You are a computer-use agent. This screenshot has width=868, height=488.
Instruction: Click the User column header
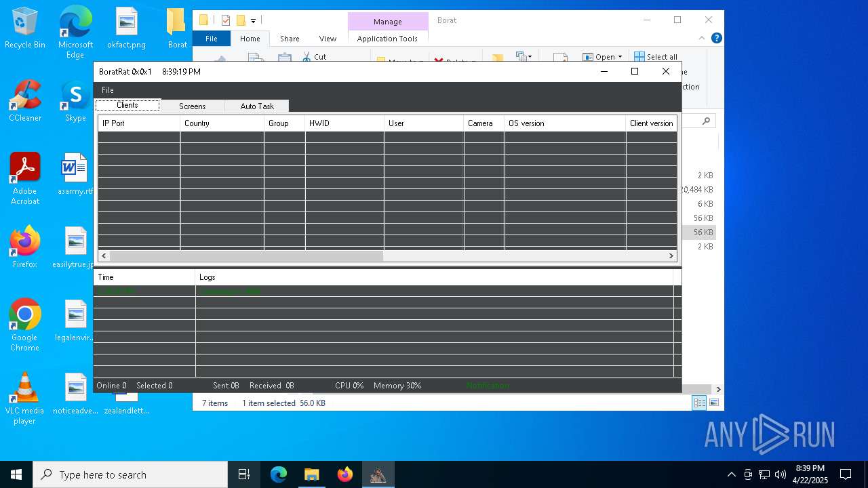pyautogui.click(x=424, y=123)
